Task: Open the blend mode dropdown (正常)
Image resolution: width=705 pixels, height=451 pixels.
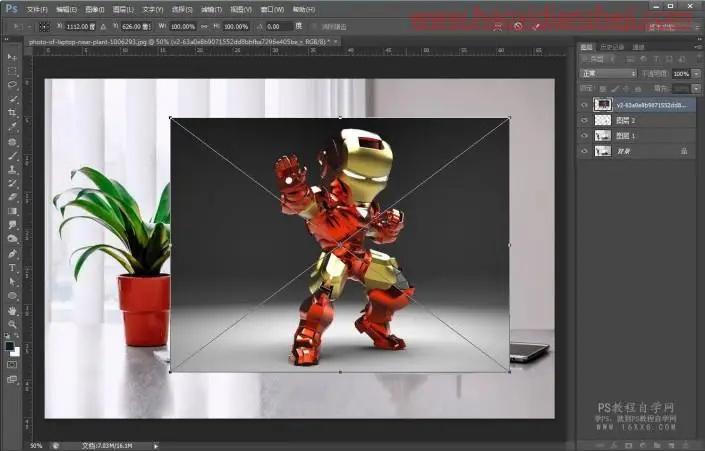Action: (608, 73)
